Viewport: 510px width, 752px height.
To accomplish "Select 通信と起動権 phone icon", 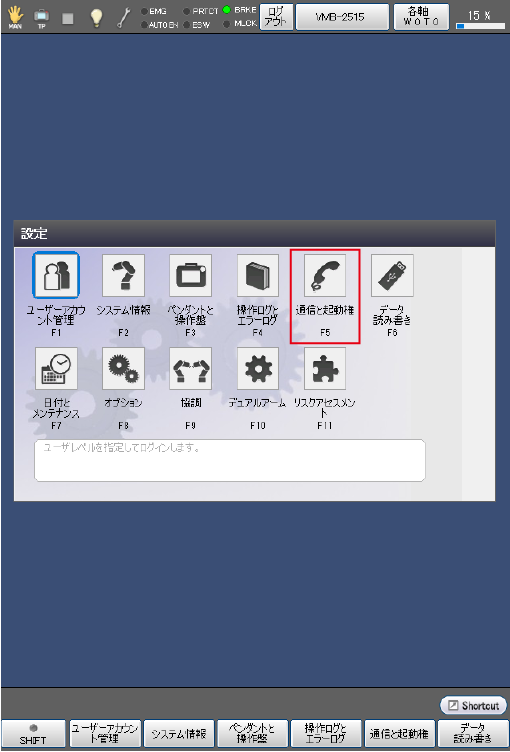I will [325, 275].
